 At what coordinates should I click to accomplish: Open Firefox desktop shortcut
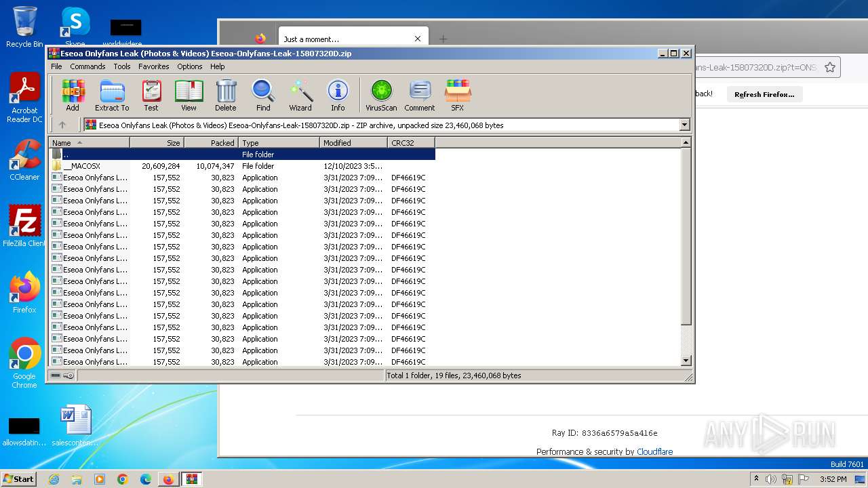24,292
